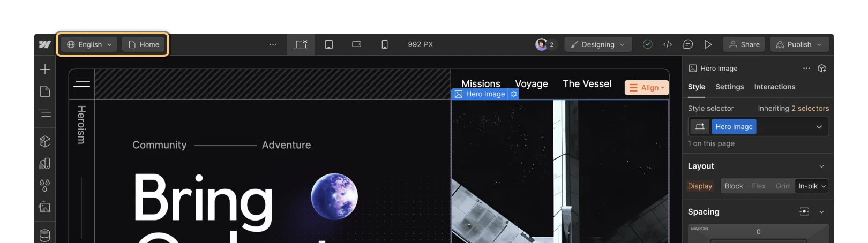This screenshot has height=243, width=868.
Task: Click the code export icon
Action: point(668,44)
